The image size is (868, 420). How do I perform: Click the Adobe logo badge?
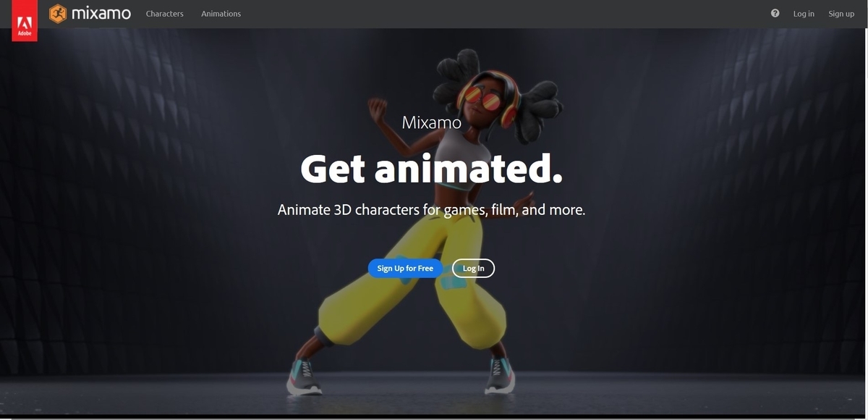pos(25,20)
